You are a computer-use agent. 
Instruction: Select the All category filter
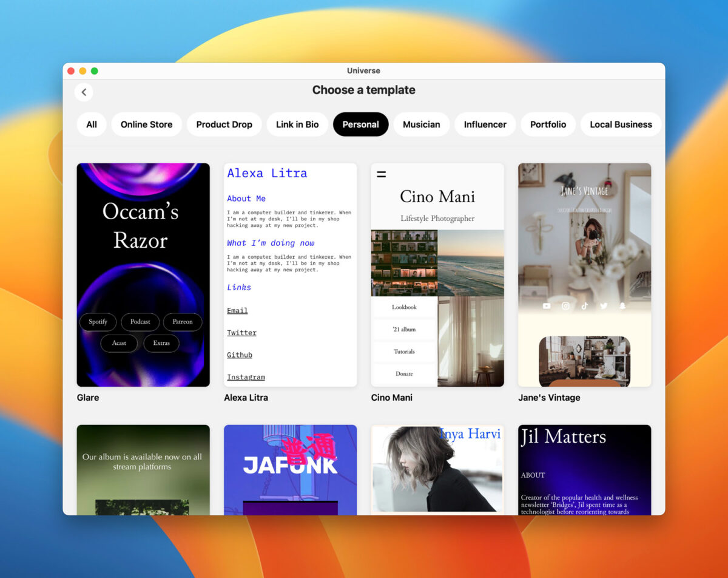click(x=92, y=124)
